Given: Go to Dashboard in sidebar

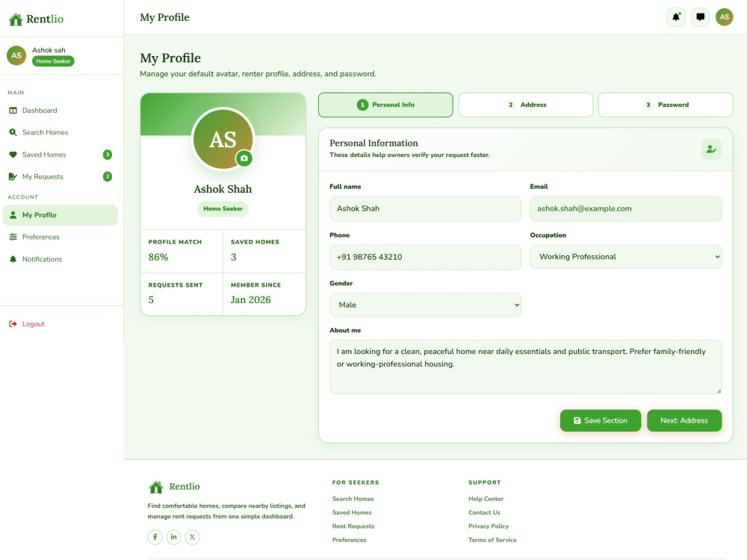Looking at the screenshot, I should click(x=60, y=111).
